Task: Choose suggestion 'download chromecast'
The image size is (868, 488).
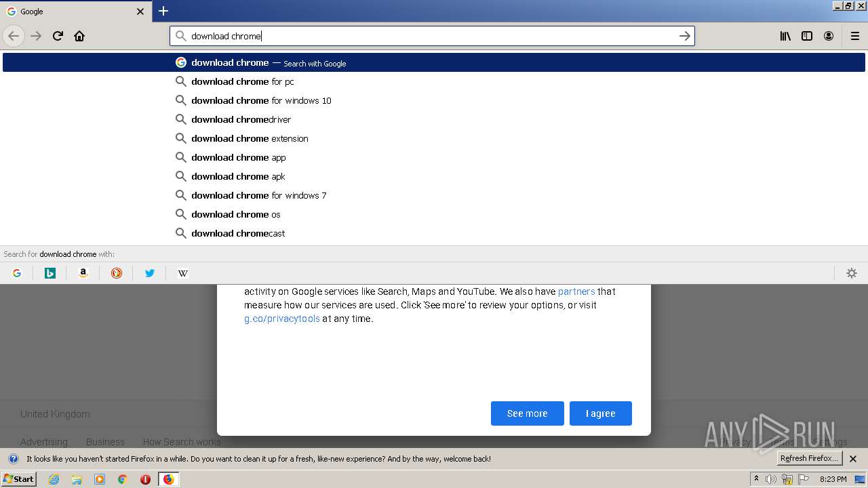Action: (434, 233)
